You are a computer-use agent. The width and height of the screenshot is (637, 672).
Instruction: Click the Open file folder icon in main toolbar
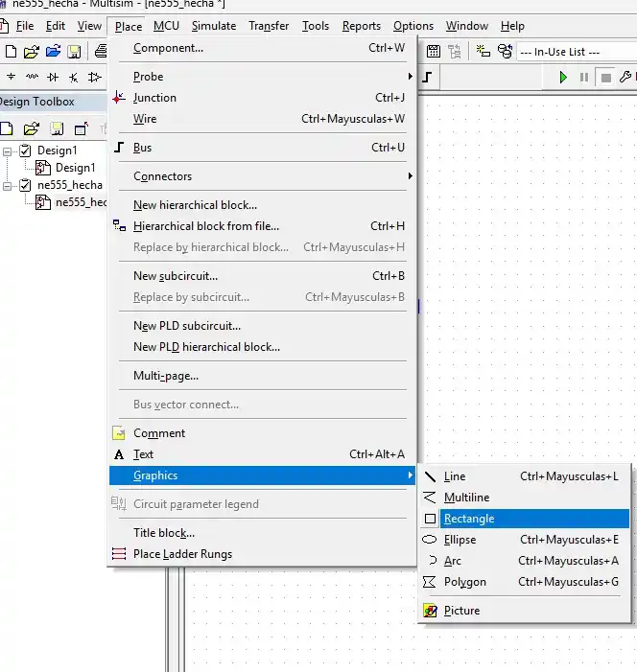(32, 52)
